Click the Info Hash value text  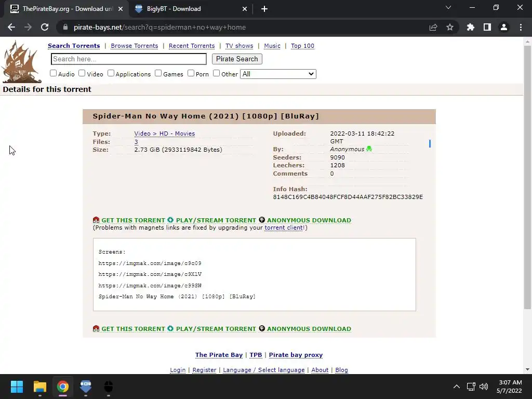pos(348,197)
